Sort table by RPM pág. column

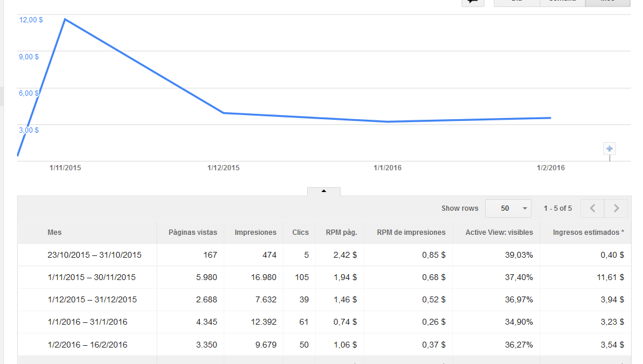click(341, 232)
